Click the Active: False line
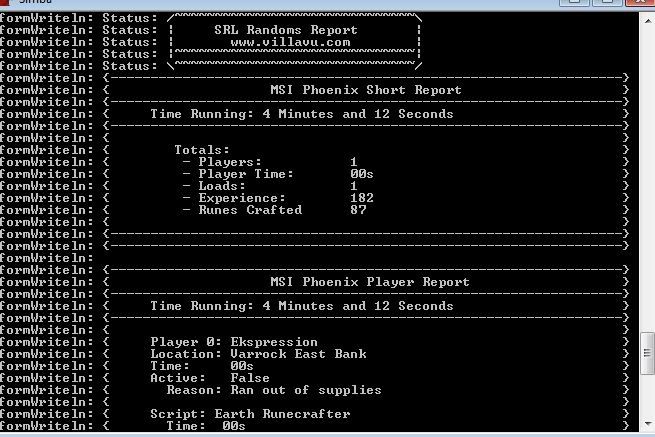 (x=210, y=378)
